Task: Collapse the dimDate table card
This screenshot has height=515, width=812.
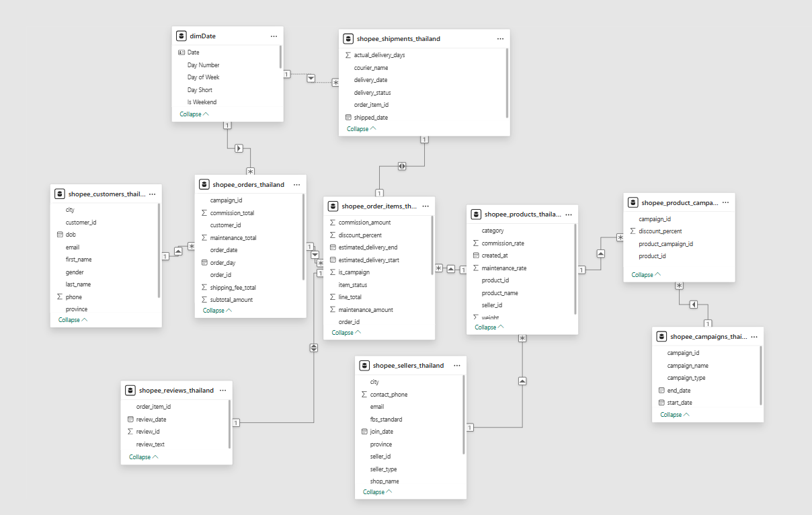Action: coord(194,114)
